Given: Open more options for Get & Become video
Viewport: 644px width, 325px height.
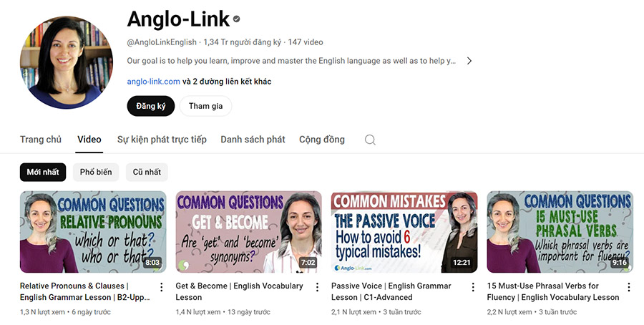Looking at the screenshot, I should [317, 287].
